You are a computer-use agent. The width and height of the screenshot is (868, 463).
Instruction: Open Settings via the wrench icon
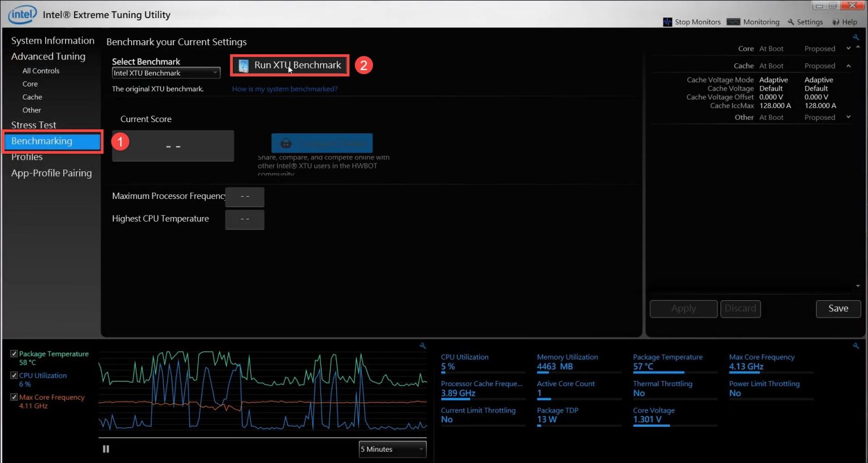click(792, 21)
